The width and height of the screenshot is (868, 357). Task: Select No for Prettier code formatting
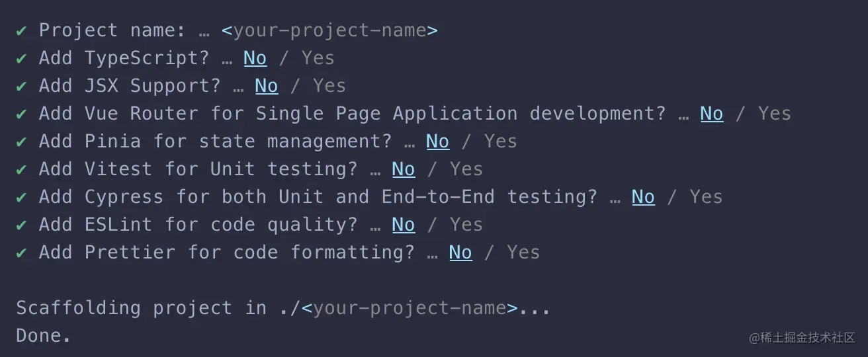460,253
